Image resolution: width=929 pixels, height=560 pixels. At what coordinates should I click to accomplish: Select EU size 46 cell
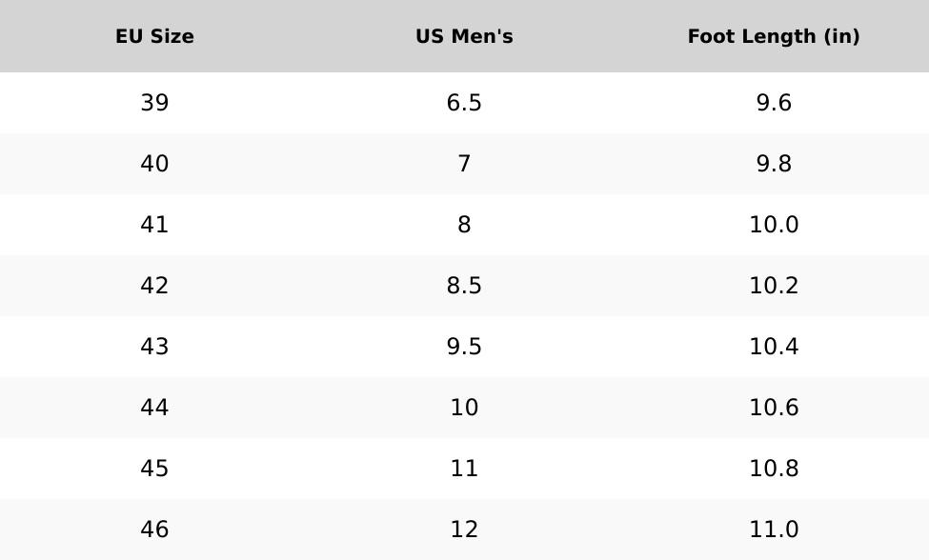pyautogui.click(x=154, y=530)
